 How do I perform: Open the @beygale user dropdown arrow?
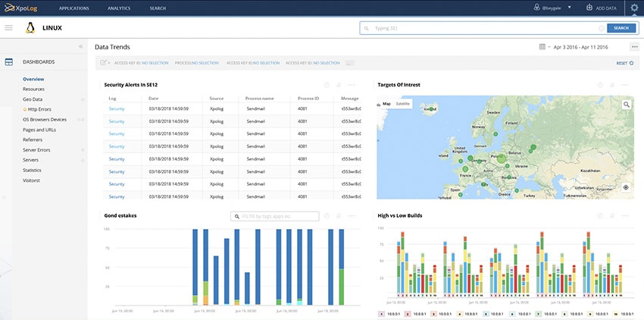point(569,8)
